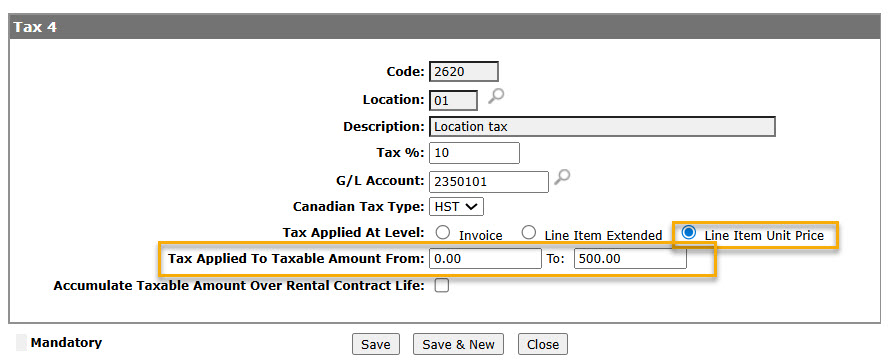Open the G/L Account lookup magnifier icon
The height and width of the screenshot is (363, 893).
coord(562,178)
